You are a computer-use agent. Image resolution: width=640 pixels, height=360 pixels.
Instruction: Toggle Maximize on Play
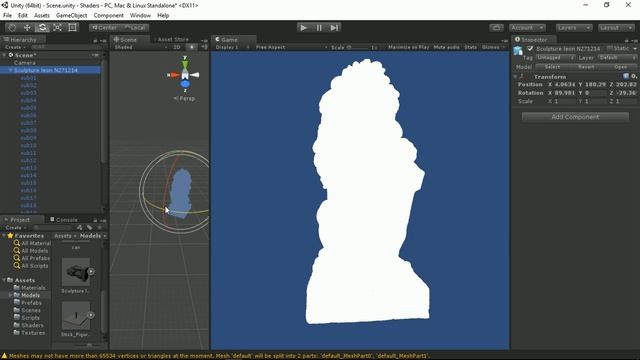(408, 47)
